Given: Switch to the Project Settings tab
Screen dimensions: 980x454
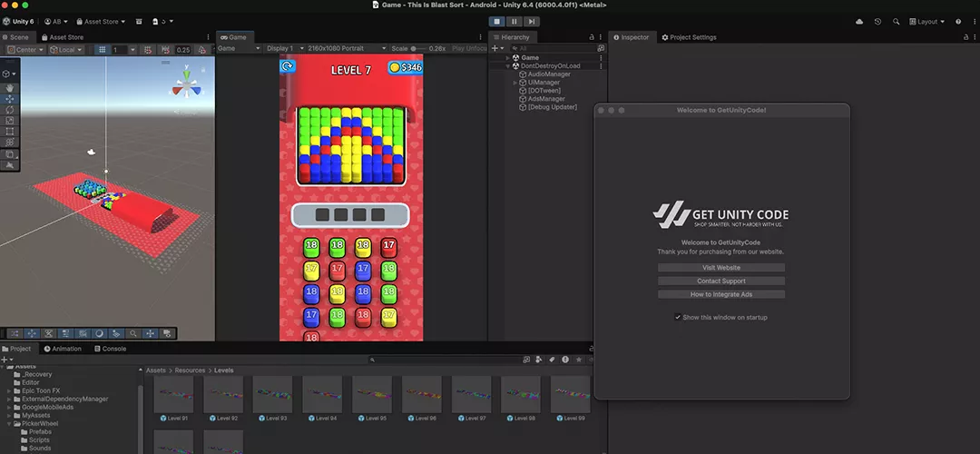Looking at the screenshot, I should (690, 37).
